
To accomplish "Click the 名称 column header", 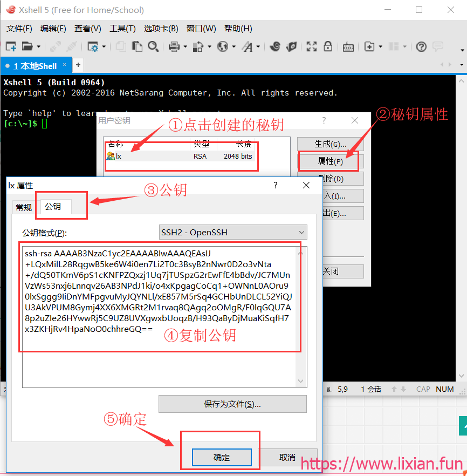I will coord(147,144).
